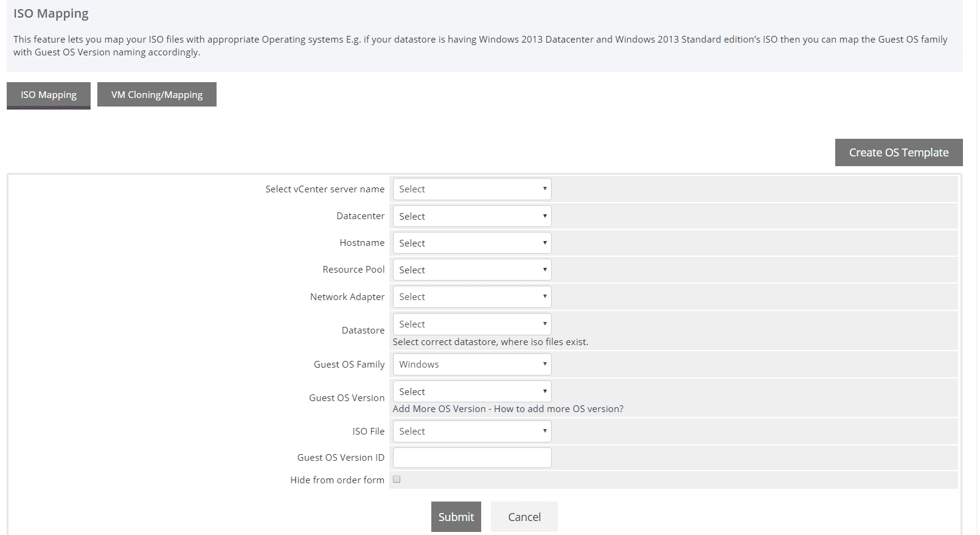Open How to add more OS version link

pyautogui.click(x=558, y=409)
